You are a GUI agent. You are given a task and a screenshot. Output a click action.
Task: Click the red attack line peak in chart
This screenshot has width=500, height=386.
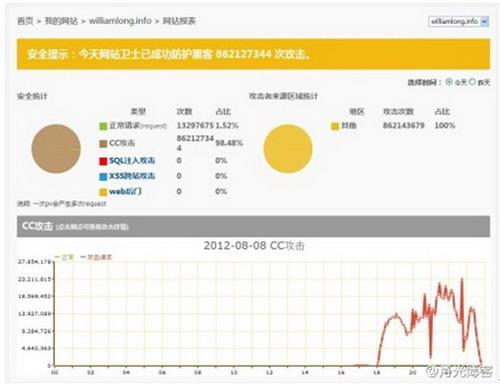(x=462, y=280)
